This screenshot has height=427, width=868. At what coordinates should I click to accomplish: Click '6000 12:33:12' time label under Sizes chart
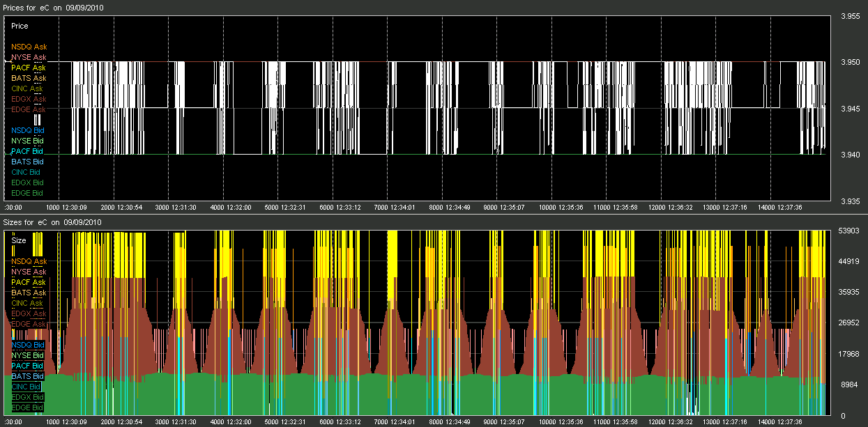pyautogui.click(x=340, y=422)
